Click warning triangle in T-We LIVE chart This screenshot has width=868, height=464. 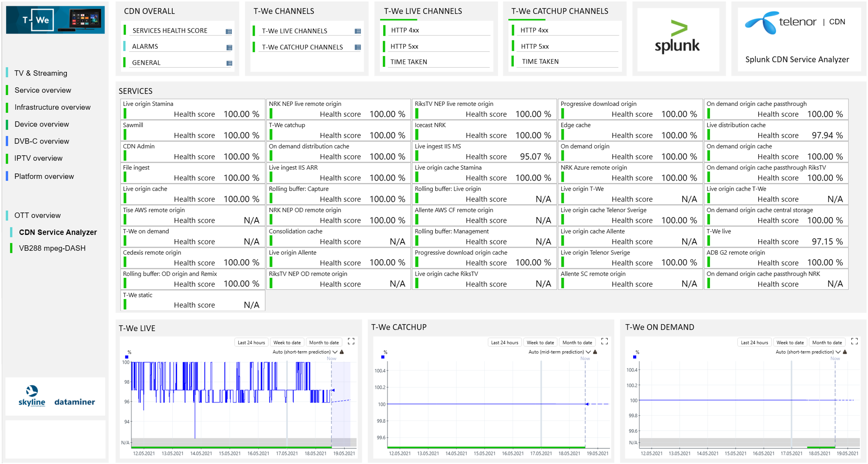[x=342, y=352]
